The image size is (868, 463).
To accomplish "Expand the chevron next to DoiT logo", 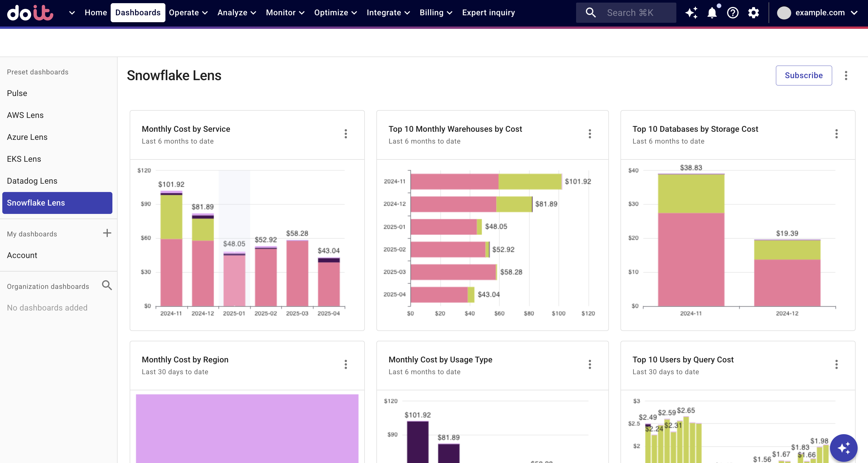I will point(72,13).
